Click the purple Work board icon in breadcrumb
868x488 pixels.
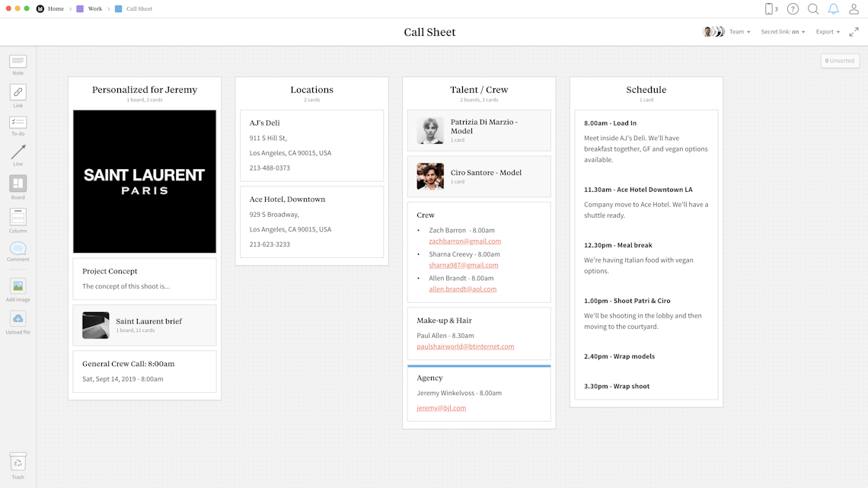tap(80, 9)
